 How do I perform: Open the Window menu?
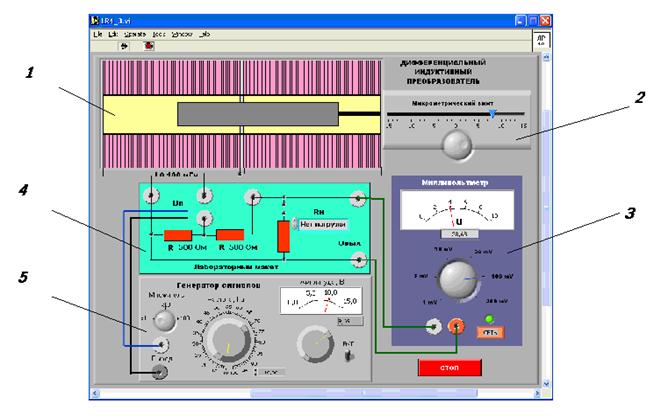point(182,34)
